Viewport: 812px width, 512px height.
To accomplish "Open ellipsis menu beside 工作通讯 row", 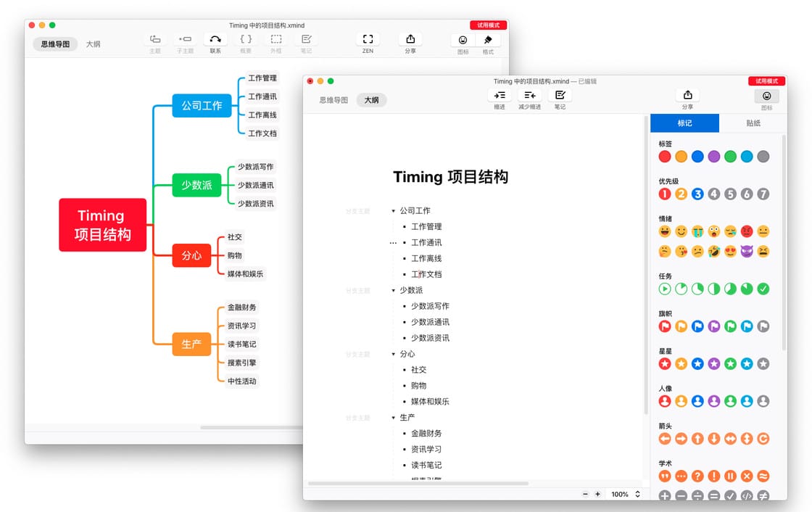I will [x=393, y=242].
